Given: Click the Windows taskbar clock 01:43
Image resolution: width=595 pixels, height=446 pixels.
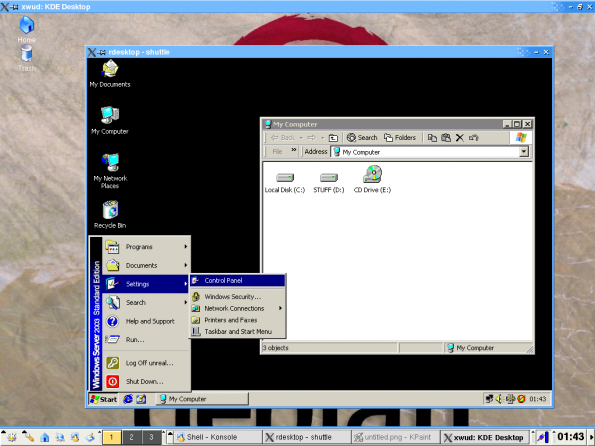Looking at the screenshot, I should tap(538, 399).
